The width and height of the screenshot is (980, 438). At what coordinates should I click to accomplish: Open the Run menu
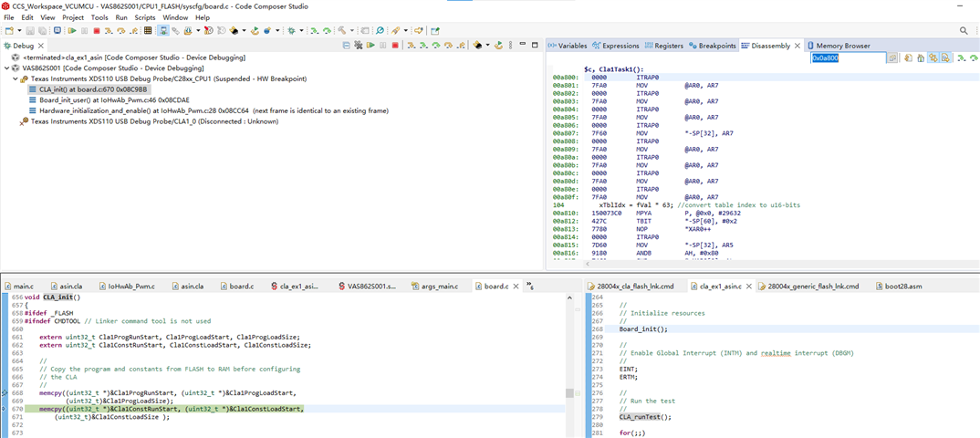(121, 17)
